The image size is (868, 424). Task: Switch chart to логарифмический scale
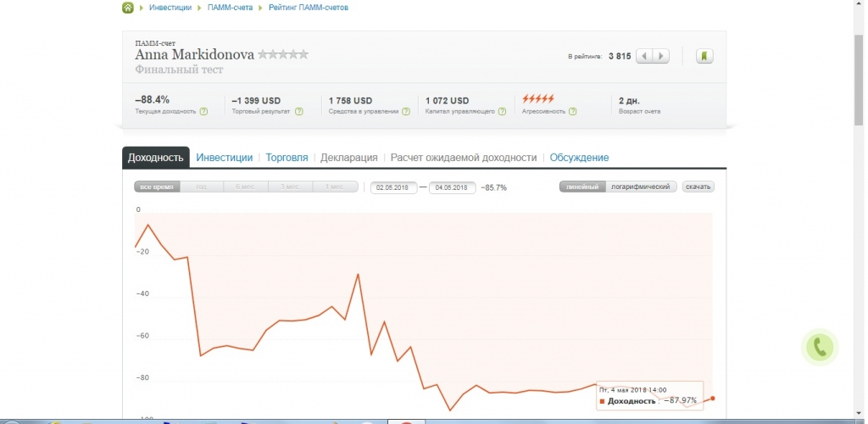point(641,187)
